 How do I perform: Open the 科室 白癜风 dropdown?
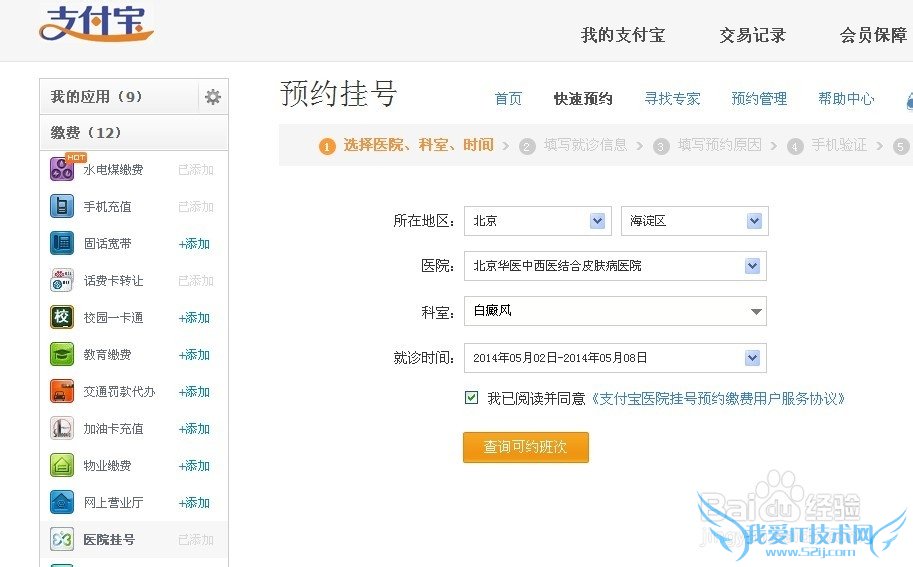[x=615, y=311]
